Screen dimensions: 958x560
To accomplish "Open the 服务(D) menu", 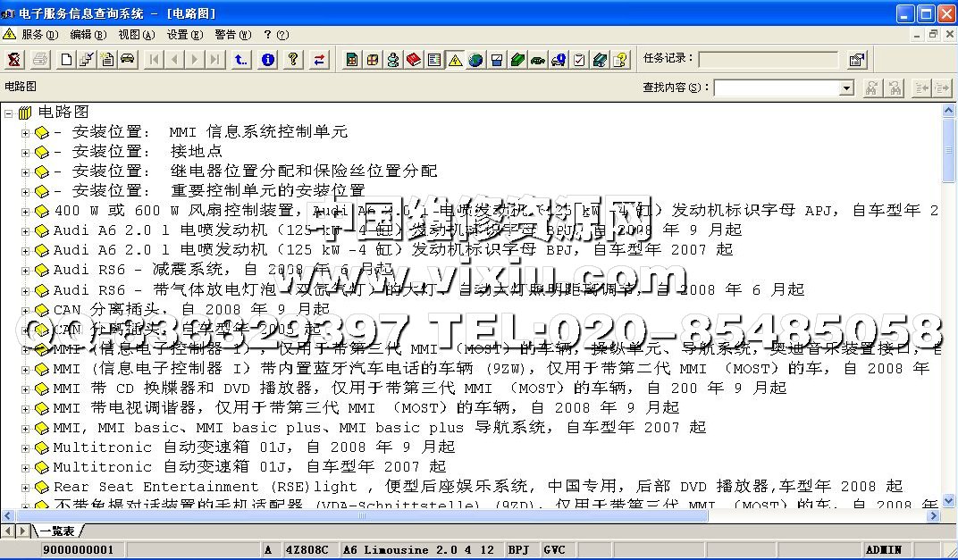I will (x=39, y=35).
